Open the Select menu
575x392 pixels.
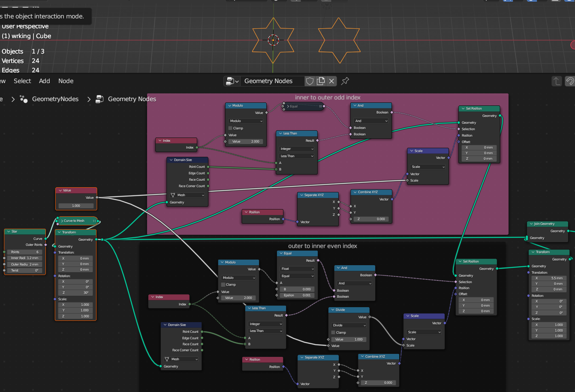pyautogui.click(x=22, y=81)
